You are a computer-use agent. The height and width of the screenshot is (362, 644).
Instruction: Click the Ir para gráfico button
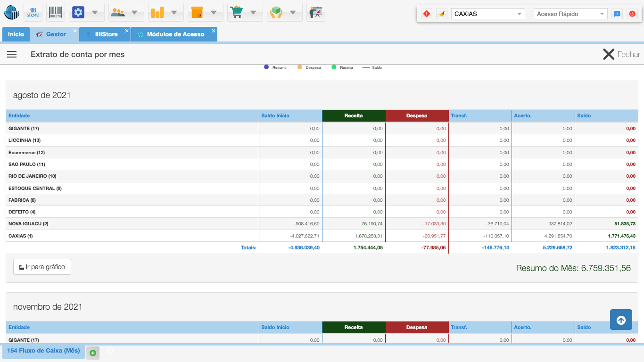[x=42, y=267]
